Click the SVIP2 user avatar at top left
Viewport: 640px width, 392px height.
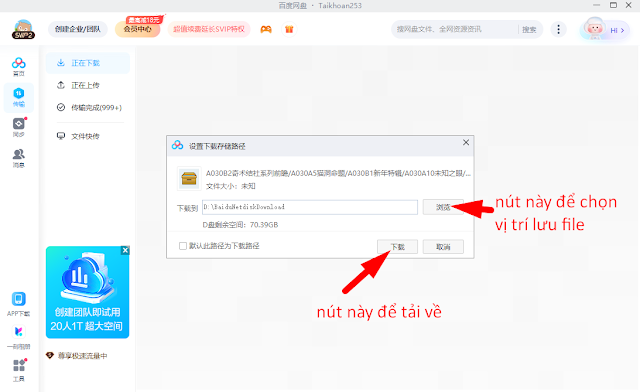point(23,29)
